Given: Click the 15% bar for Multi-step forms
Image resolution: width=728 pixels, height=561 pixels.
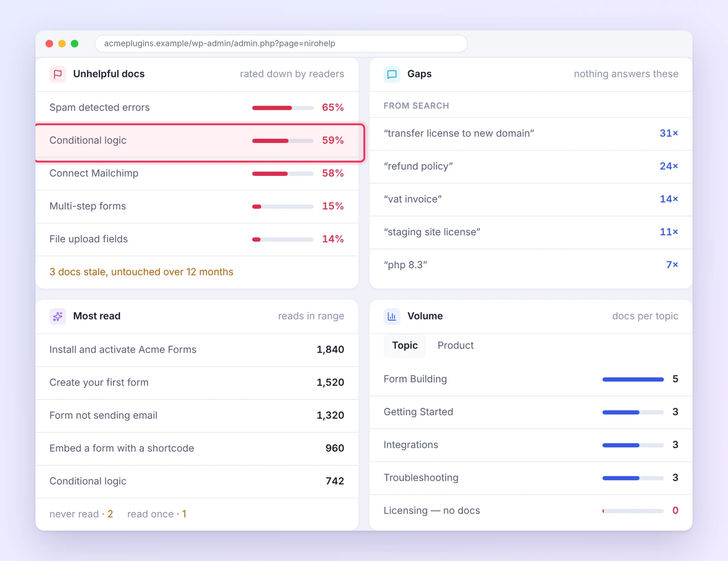Looking at the screenshot, I should (x=283, y=207).
